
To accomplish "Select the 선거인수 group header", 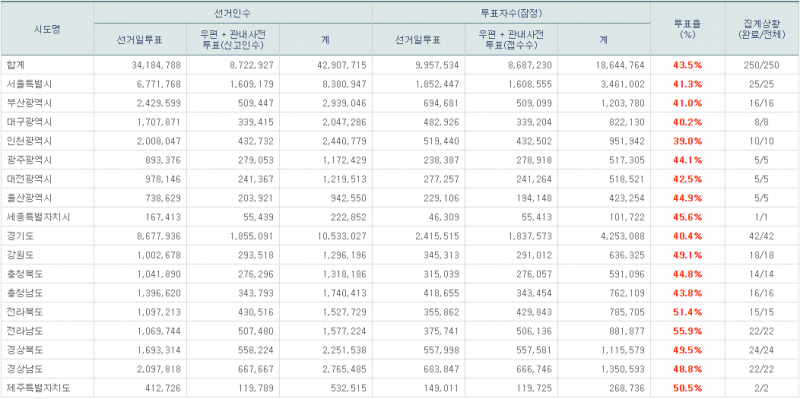I will (233, 12).
